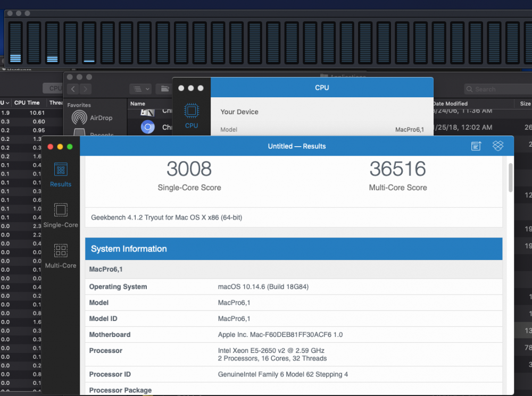Click the Intel Xeon E5-2650 v2 processor text
Viewport: 532px width, 396px height.
(x=271, y=351)
